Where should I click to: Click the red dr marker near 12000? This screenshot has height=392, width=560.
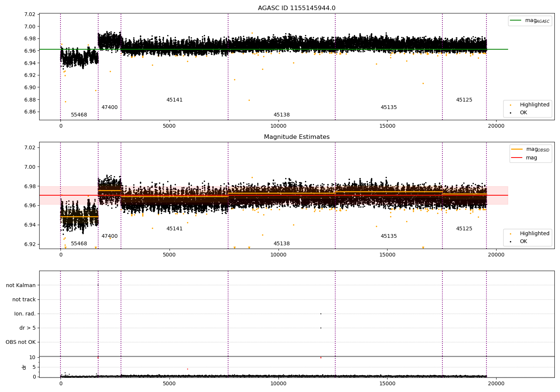(x=321, y=357)
